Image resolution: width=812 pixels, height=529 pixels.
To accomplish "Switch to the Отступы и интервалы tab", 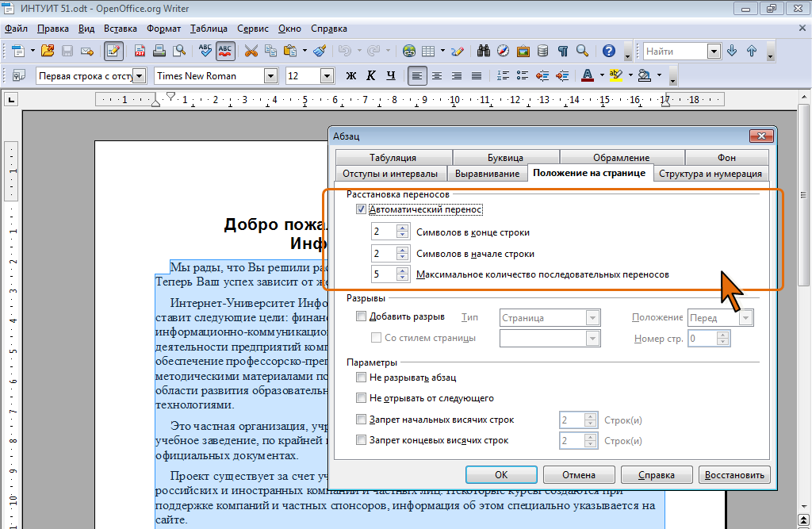I will 389,174.
